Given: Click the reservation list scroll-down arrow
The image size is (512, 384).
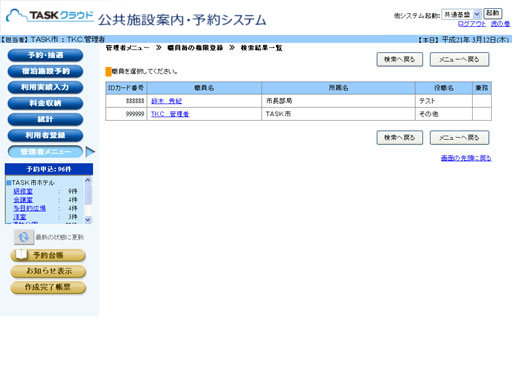Looking at the screenshot, I should coord(88,220).
